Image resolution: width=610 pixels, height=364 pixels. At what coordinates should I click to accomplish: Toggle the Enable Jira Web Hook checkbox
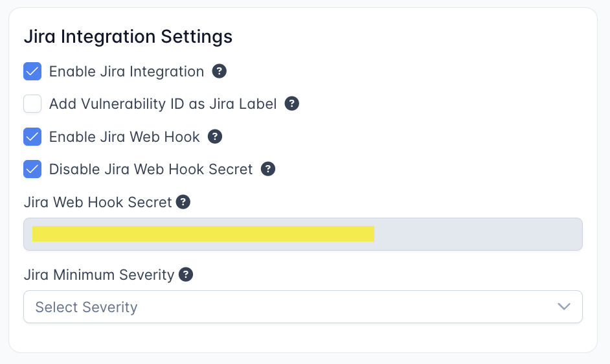coord(32,137)
